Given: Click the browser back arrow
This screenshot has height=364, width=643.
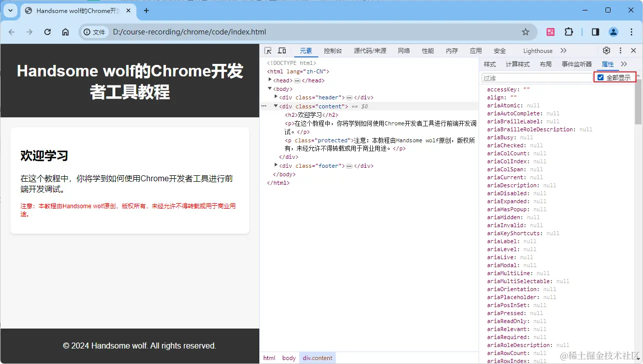Looking at the screenshot, I should [x=12, y=32].
